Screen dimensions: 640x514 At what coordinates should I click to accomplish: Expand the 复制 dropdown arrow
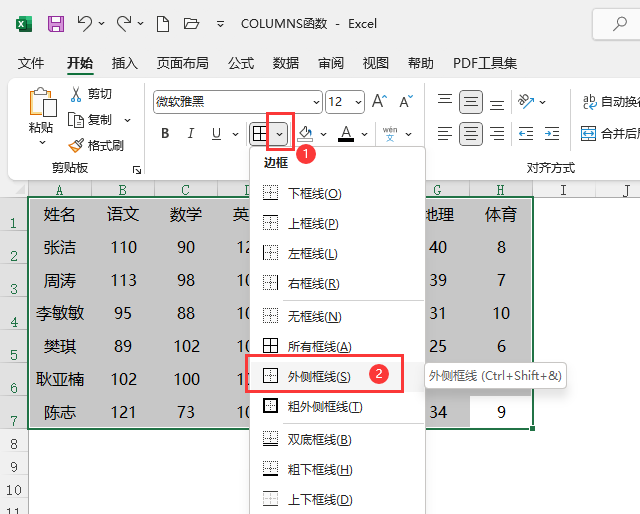(x=127, y=120)
